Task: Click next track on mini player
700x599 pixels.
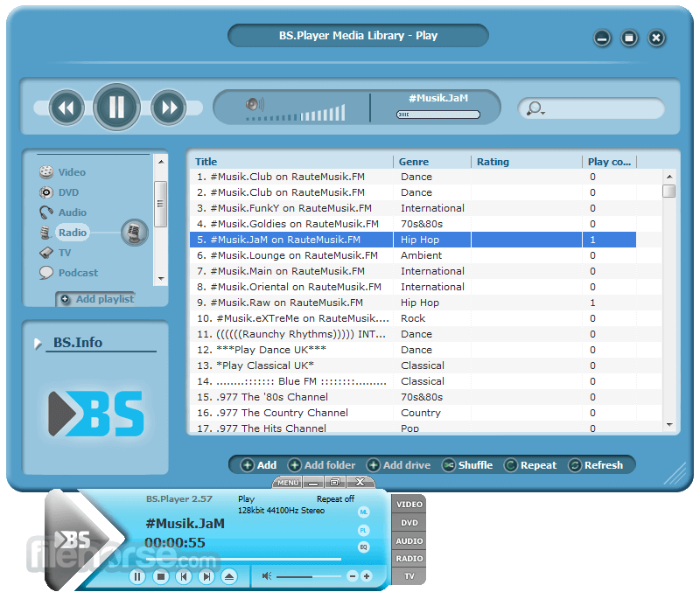Action: (x=206, y=576)
